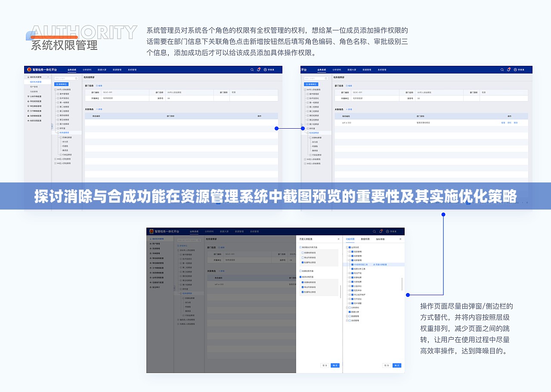Collapse the 组织机构管理 sidebar section
551x392 pixels.
[49, 77]
